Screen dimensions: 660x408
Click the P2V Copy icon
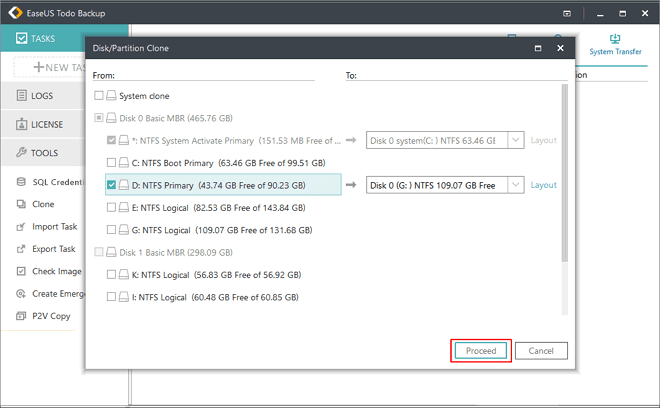pyautogui.click(x=21, y=316)
